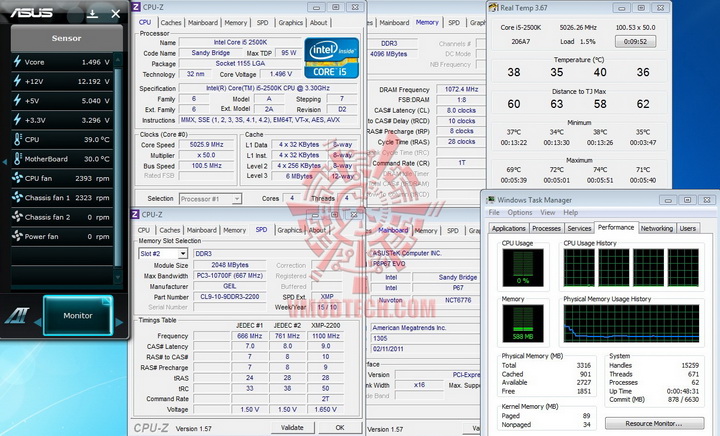Screen dimensions: 720x436
Task: Click the Vcore lightning bolt icon
Action: coord(17,61)
